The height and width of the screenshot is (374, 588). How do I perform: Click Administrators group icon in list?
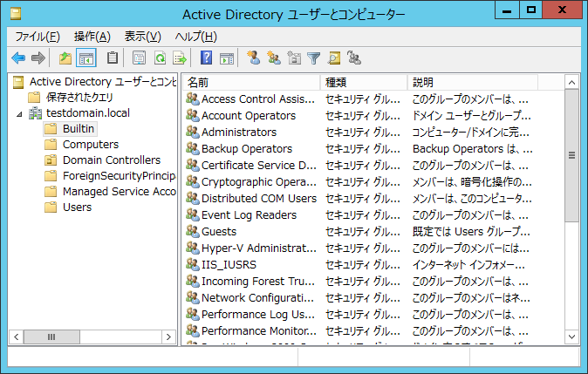click(193, 132)
